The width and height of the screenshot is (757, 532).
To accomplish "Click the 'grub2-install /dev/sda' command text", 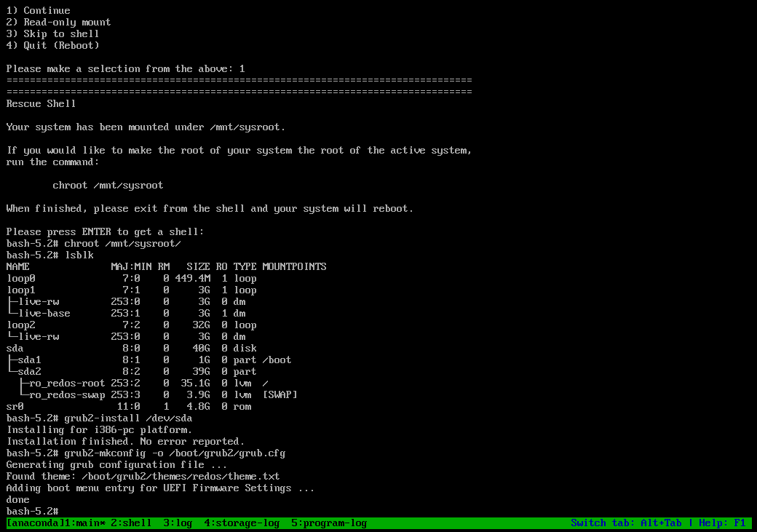I will click(x=128, y=418).
